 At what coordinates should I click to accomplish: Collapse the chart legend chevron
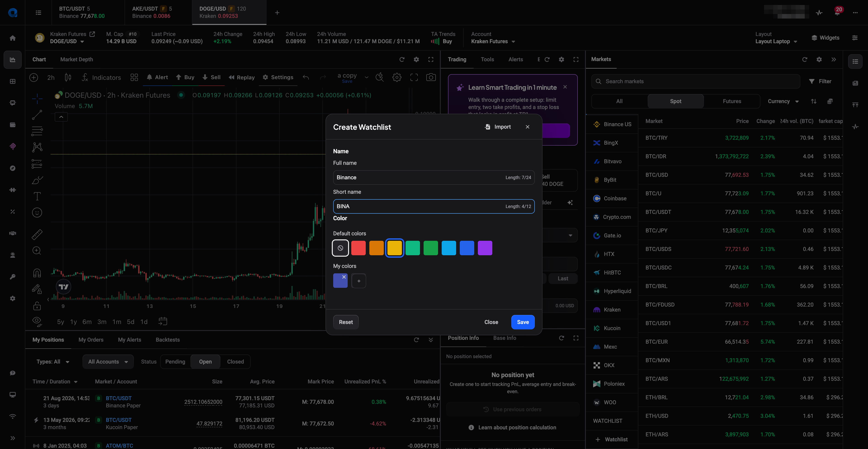click(x=61, y=117)
